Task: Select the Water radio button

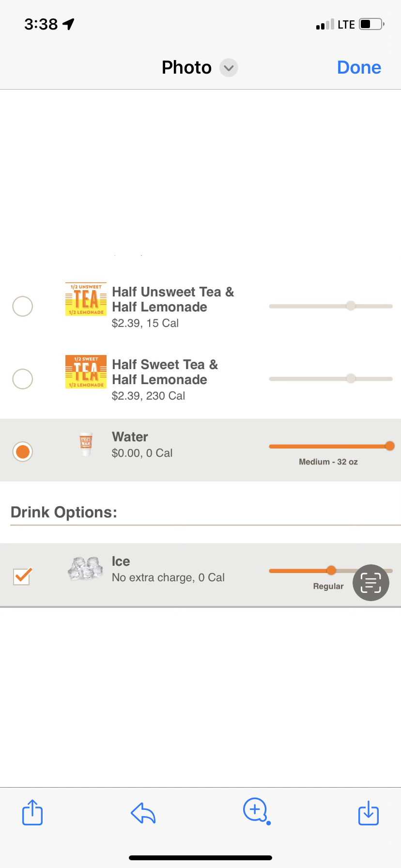Action: point(23,452)
